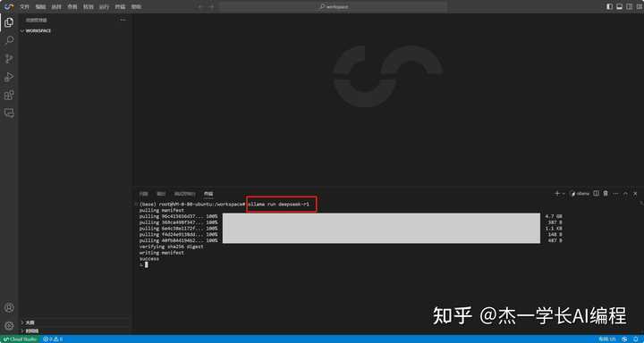
Task: Open the 运行 menu
Action: click(105, 7)
